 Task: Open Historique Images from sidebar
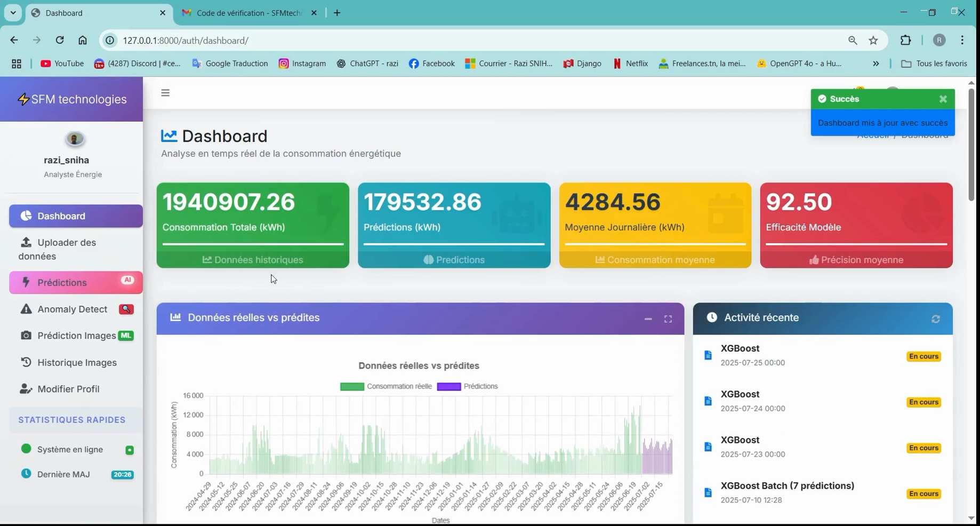(x=77, y=363)
